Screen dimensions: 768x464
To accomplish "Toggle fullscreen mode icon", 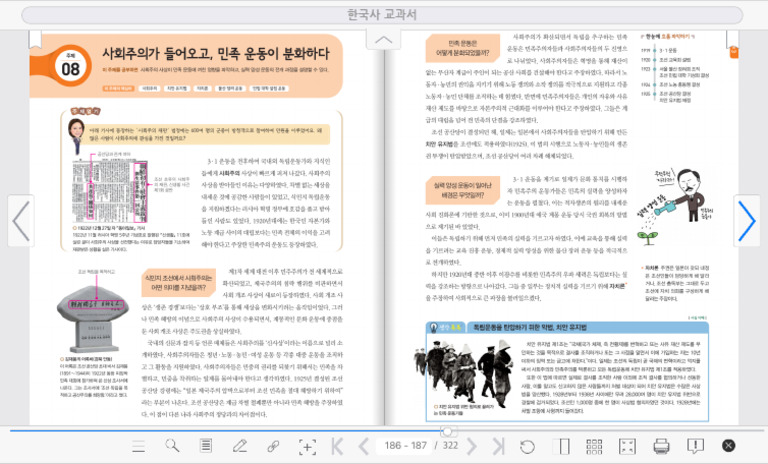I will click(x=627, y=446).
